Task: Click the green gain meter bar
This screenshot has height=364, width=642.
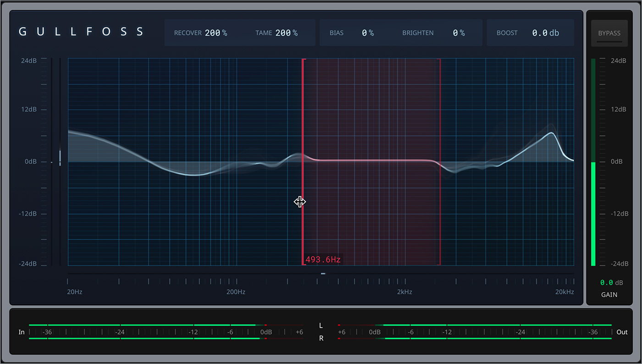Action: pyautogui.click(x=593, y=214)
